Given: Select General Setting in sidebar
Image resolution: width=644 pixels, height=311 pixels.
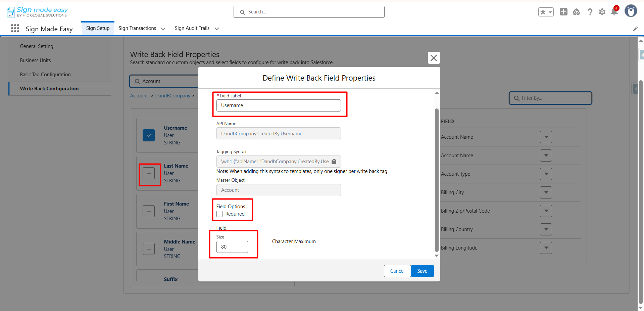Looking at the screenshot, I should click(x=37, y=46).
